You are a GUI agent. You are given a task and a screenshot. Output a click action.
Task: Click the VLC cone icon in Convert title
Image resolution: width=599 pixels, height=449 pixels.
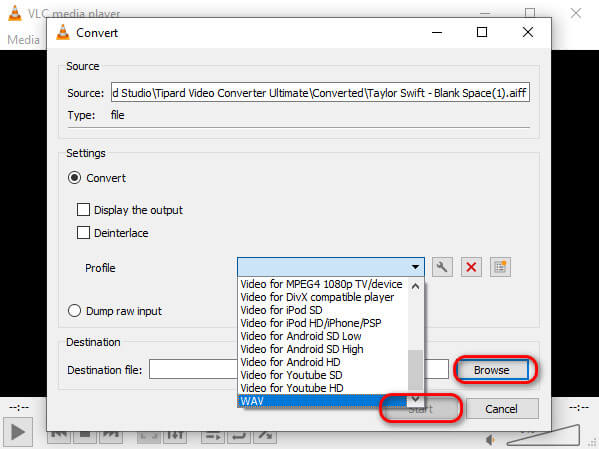click(x=63, y=32)
